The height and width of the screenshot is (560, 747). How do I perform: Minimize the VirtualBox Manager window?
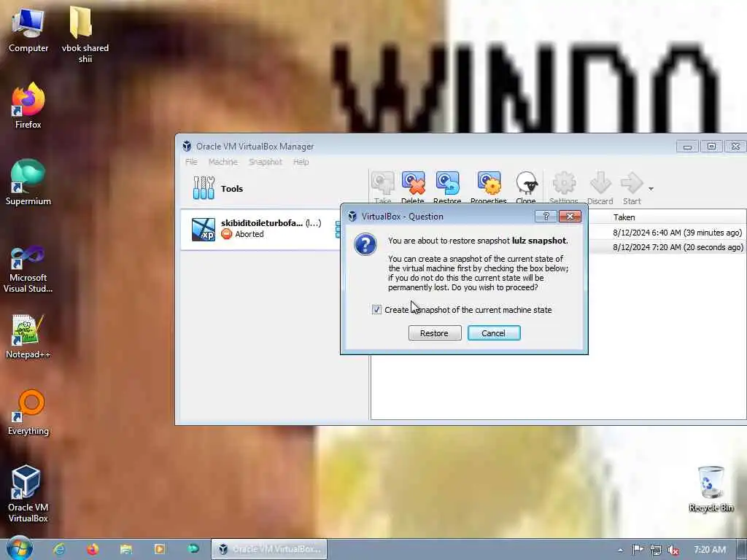(x=687, y=147)
